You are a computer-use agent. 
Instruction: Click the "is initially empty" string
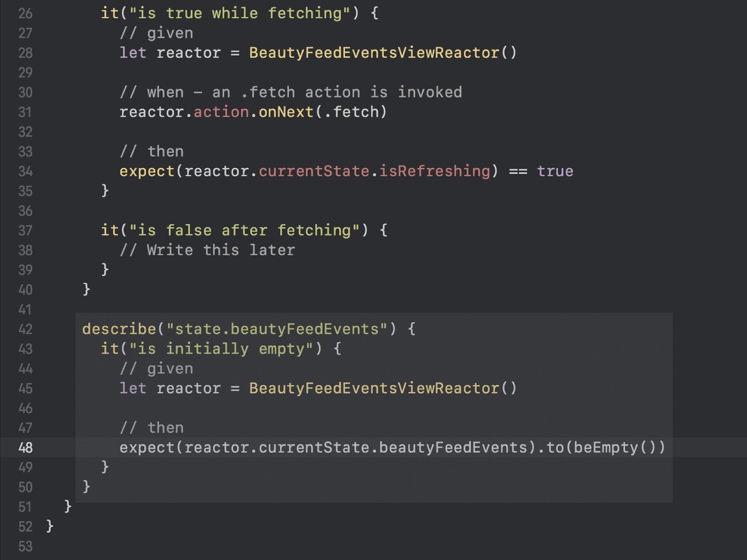[x=221, y=349]
